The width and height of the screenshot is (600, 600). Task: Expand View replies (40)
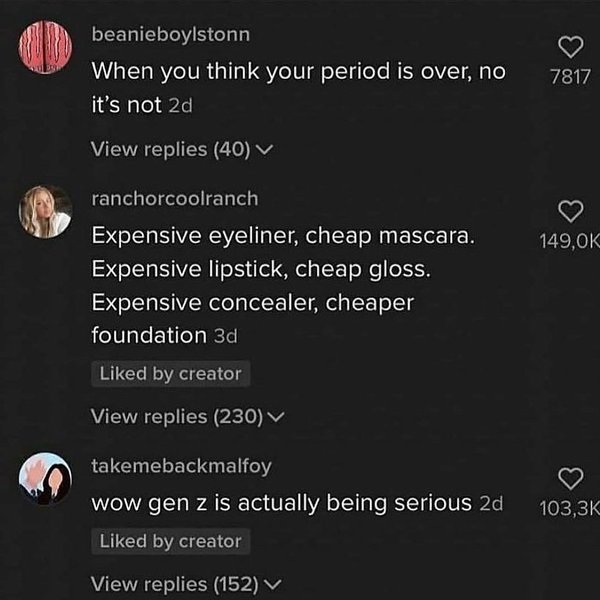coord(182,149)
